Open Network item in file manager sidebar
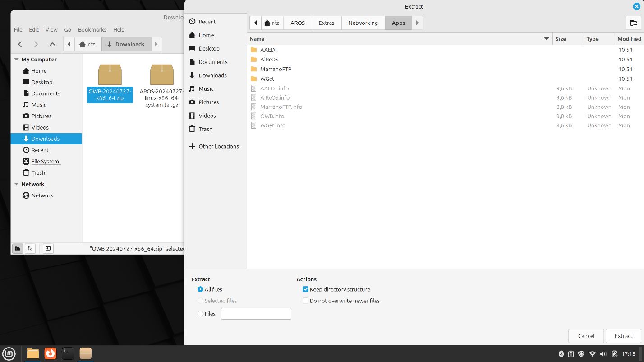644x362 pixels. tap(46, 195)
